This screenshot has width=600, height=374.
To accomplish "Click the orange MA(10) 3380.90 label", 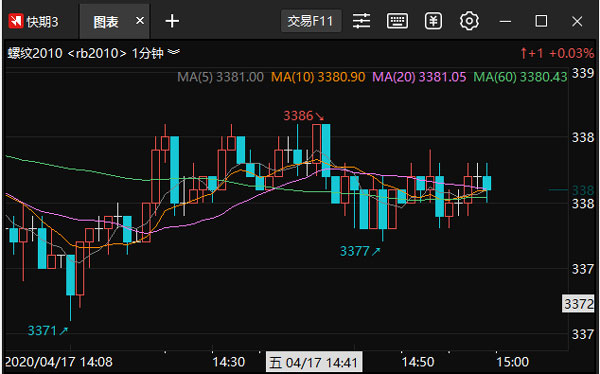I will point(318,77).
